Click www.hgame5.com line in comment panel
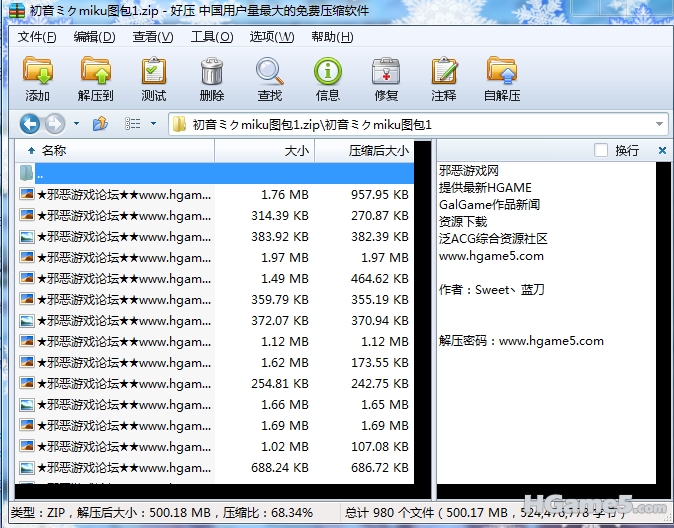 click(491, 256)
